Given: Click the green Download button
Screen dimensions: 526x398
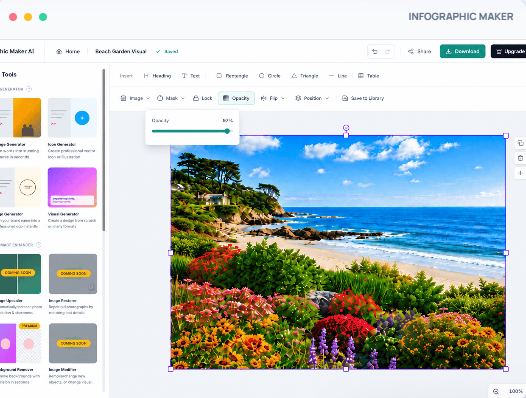Looking at the screenshot, I should click(462, 51).
